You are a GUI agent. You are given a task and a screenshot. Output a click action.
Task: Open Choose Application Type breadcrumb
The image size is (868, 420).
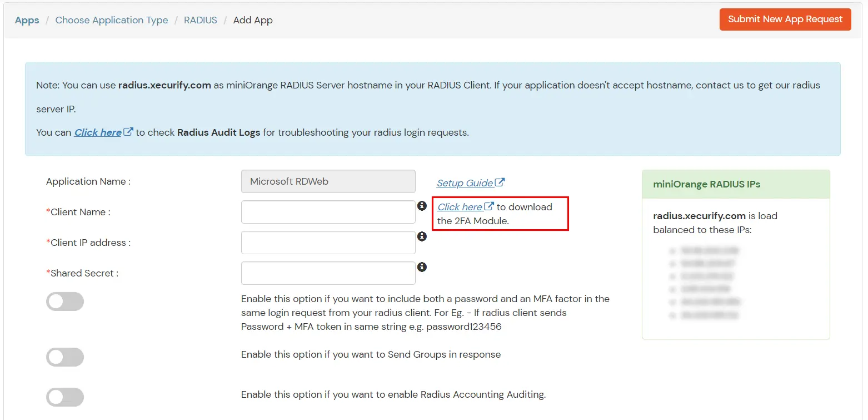tap(112, 20)
